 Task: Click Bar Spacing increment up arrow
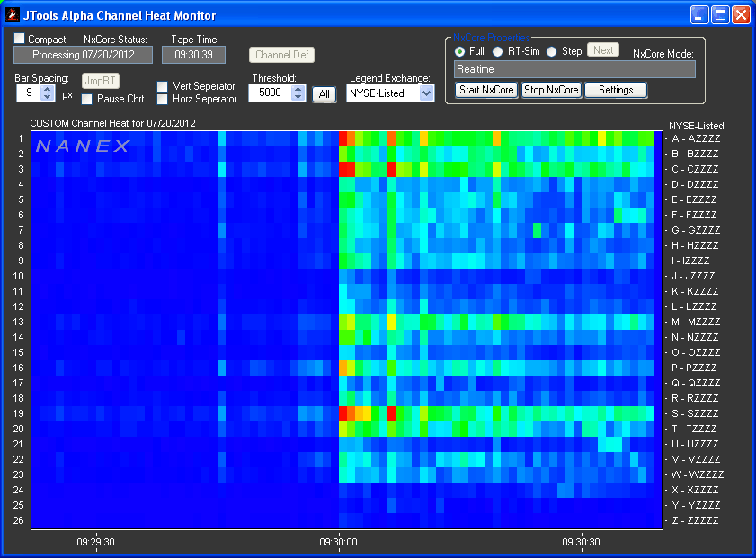[48, 88]
